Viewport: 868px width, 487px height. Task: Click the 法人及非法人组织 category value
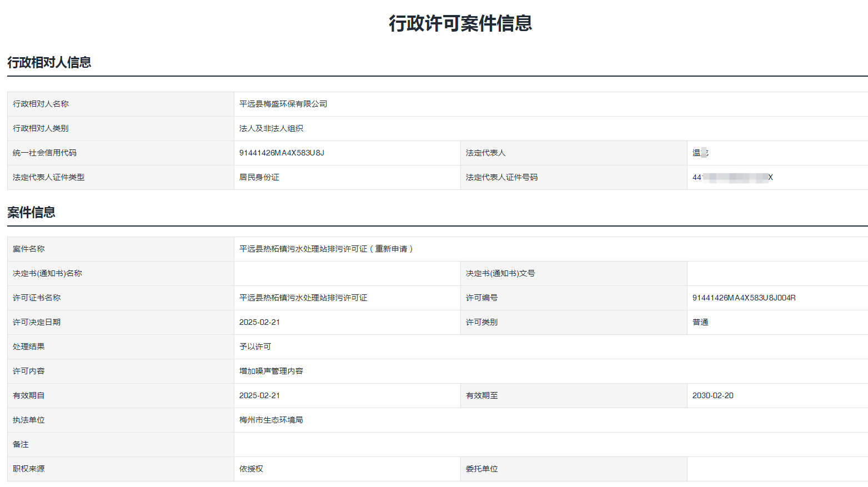coord(271,128)
